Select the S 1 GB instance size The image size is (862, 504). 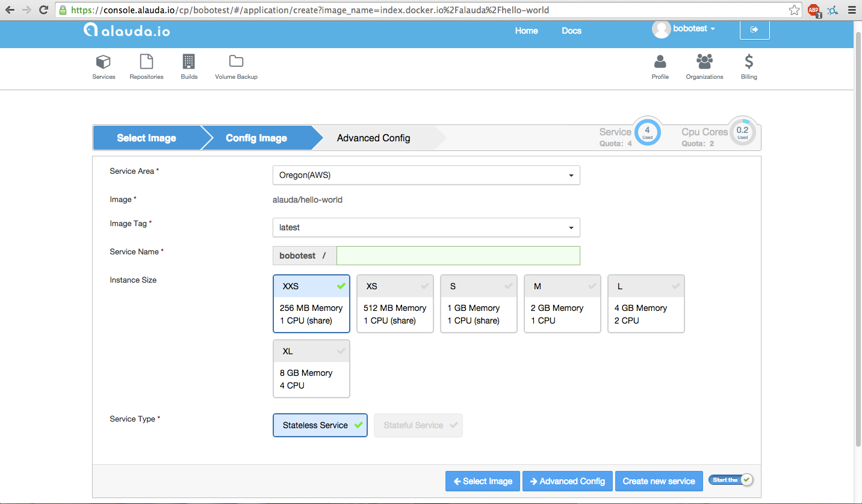coord(479,304)
